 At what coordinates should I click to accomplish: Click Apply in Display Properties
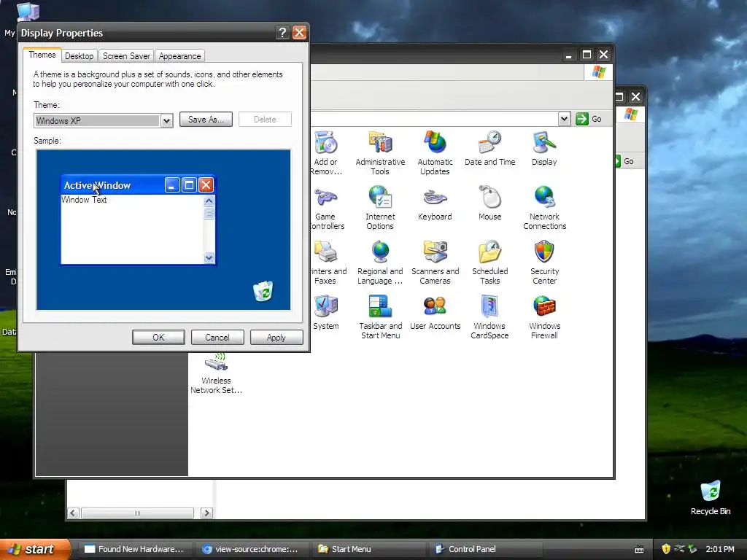point(276,337)
